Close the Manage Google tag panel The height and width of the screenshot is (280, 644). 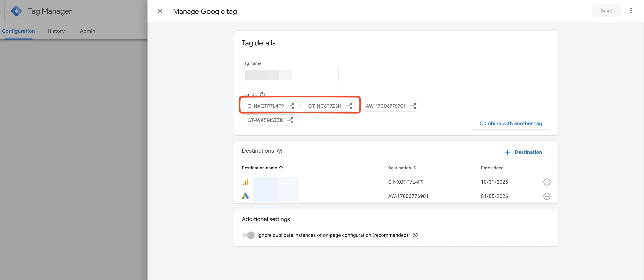[x=160, y=11]
